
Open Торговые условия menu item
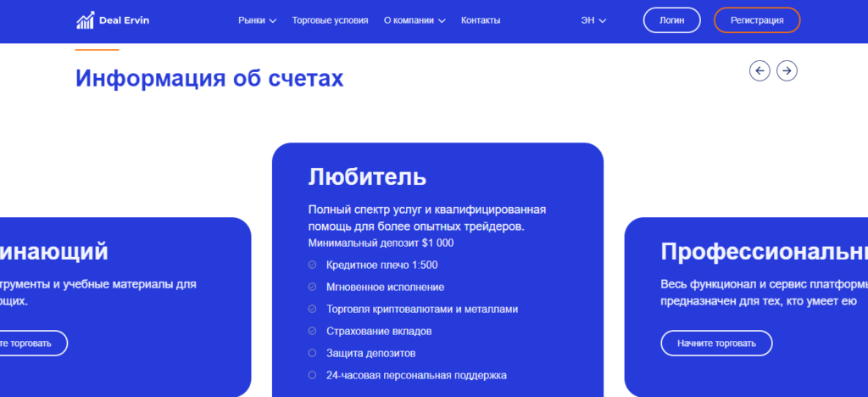(x=330, y=20)
